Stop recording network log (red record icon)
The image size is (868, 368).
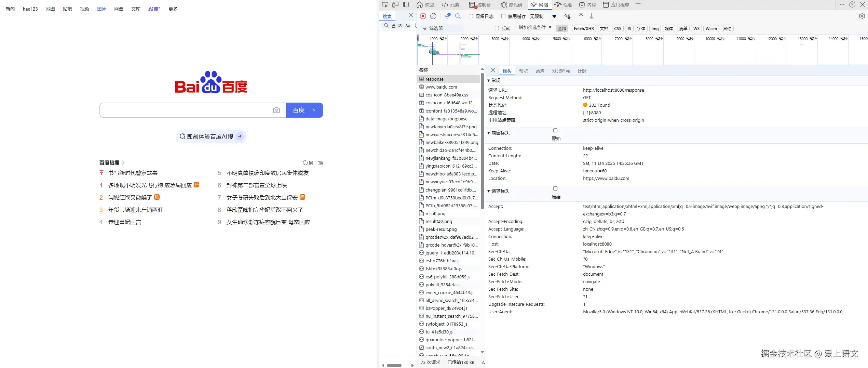pos(423,16)
